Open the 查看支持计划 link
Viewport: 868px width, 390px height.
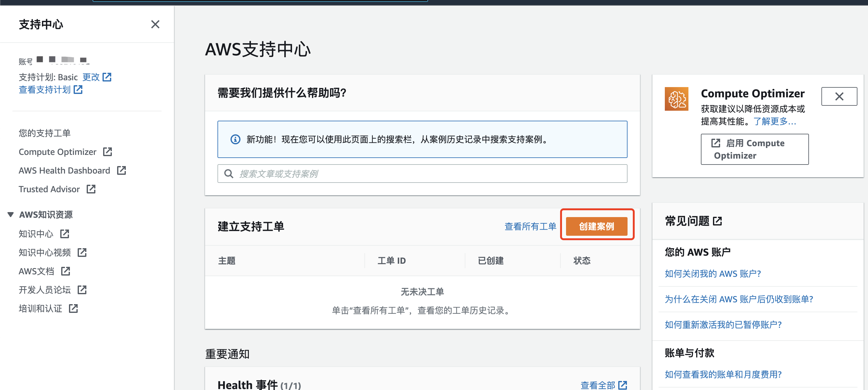pyautogui.click(x=45, y=89)
